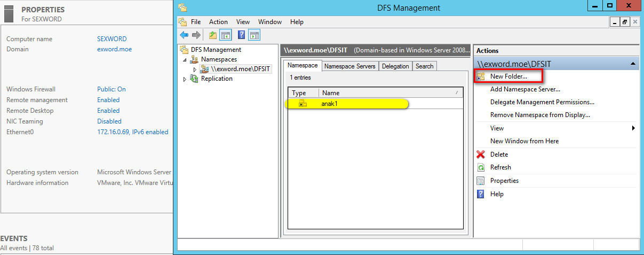Select the Namespaces tree item
This screenshot has height=255, width=644.
coord(219,59)
